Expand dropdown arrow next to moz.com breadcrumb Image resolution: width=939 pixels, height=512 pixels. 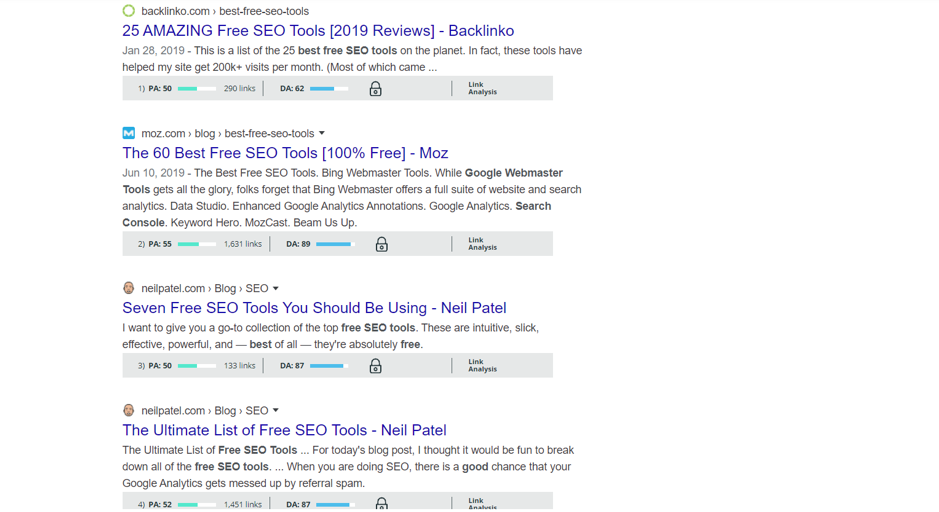pyautogui.click(x=322, y=133)
